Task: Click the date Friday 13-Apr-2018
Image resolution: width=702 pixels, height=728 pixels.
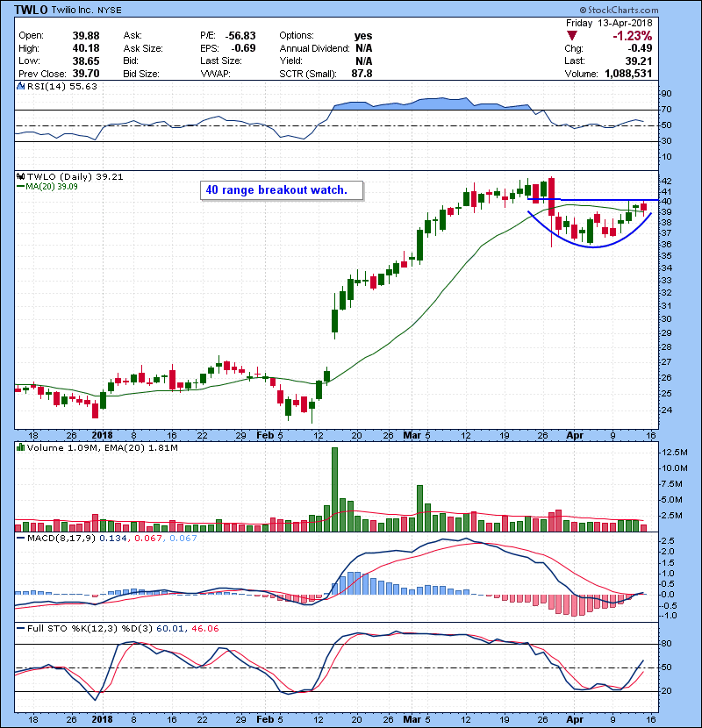Action: [x=609, y=23]
